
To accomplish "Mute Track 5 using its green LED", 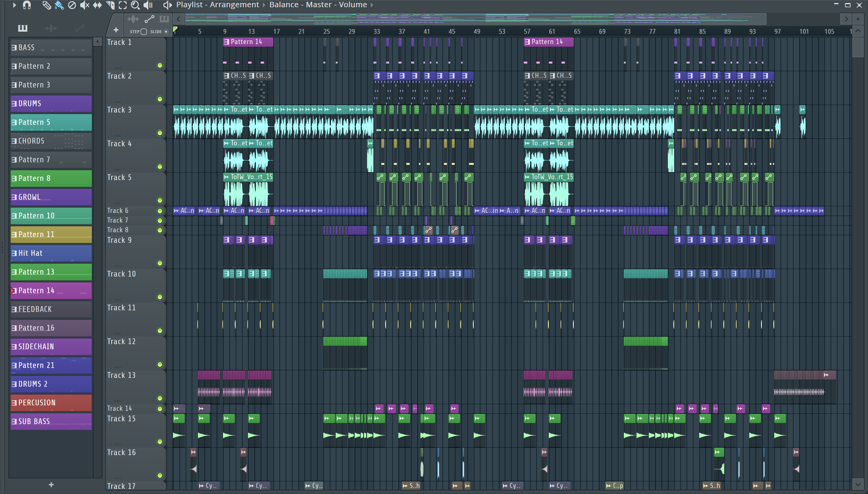I will [x=160, y=200].
